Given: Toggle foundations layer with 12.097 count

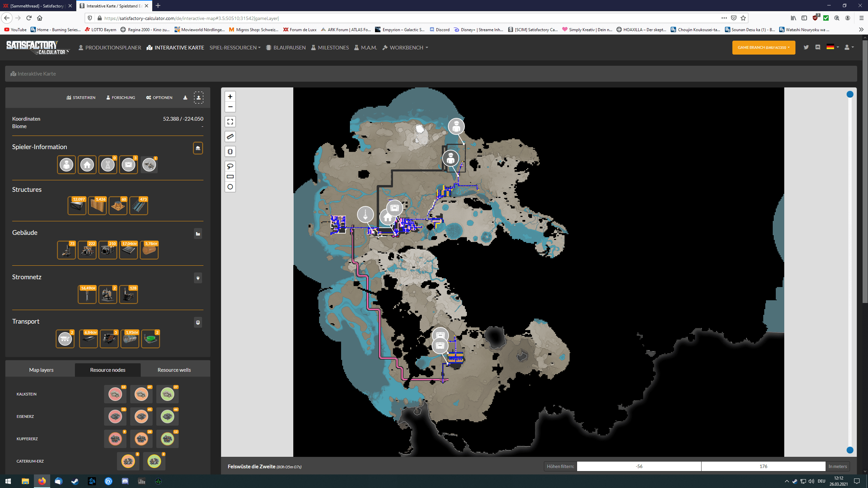Looking at the screenshot, I should (77, 206).
